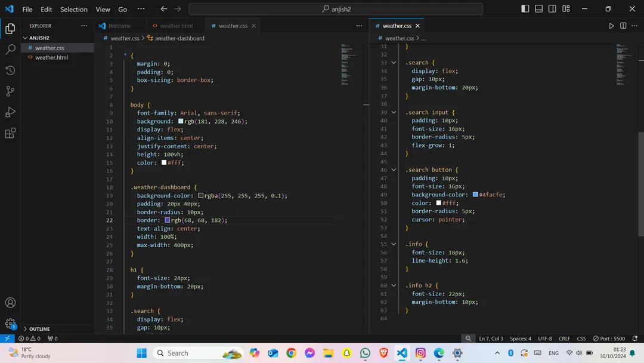Open the Explorer view in activity bar

(10, 29)
